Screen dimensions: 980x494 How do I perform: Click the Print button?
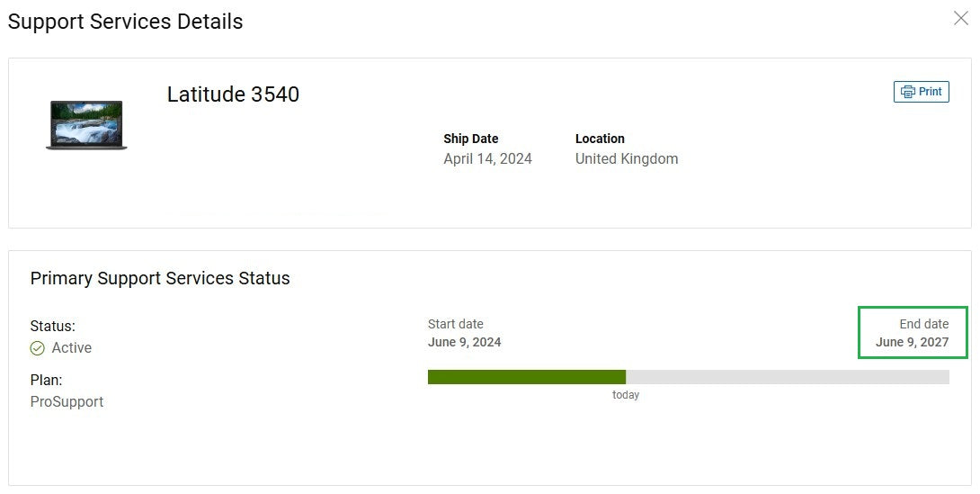pos(922,92)
